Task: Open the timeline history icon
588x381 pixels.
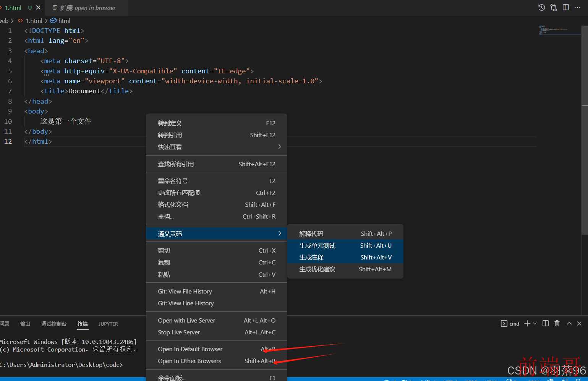Action: point(541,7)
